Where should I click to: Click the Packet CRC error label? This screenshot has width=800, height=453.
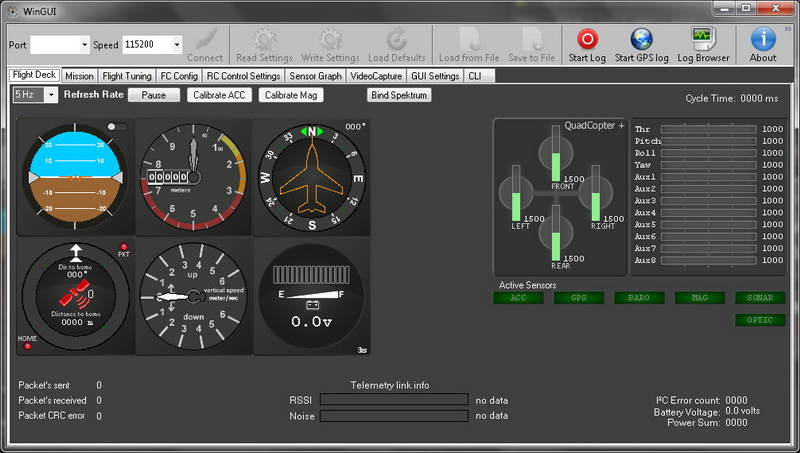point(52,416)
